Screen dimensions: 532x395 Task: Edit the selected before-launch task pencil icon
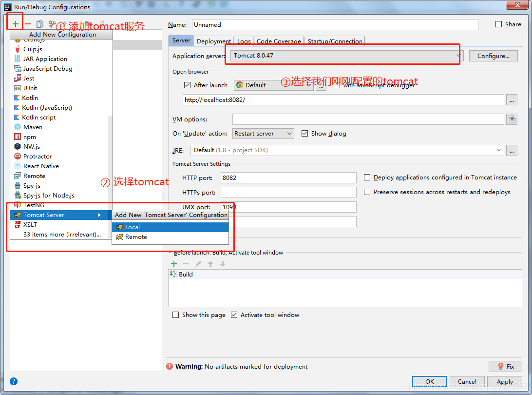(198, 264)
